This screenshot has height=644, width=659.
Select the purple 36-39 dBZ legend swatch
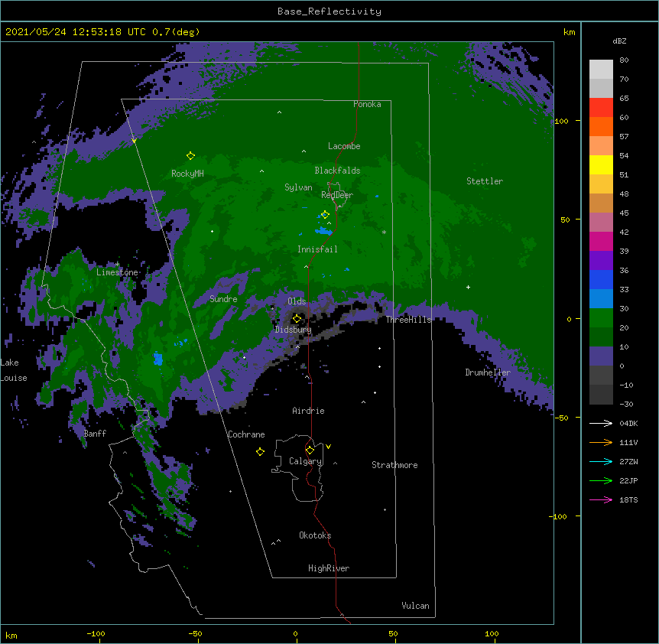(601, 260)
